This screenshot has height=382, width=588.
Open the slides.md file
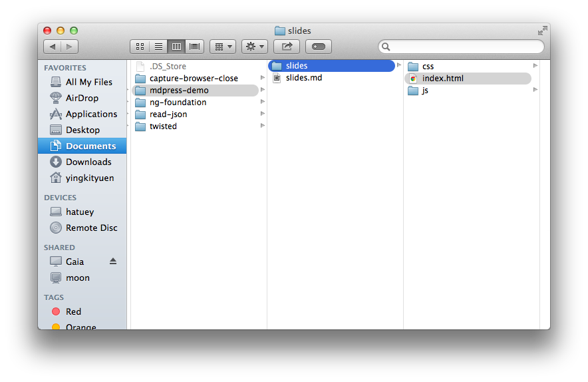tap(303, 78)
